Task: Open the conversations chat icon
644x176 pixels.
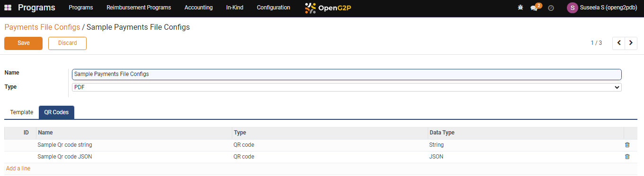Action: (534, 8)
